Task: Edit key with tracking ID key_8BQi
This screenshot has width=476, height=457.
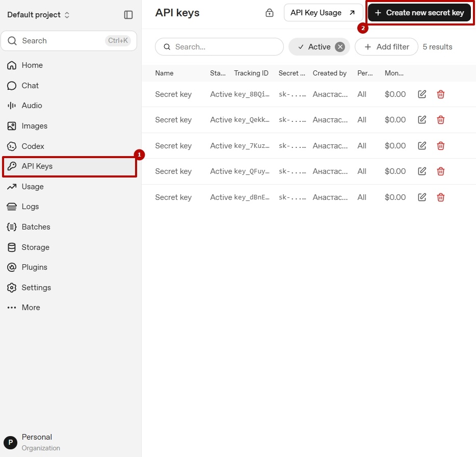Action: pos(422,94)
